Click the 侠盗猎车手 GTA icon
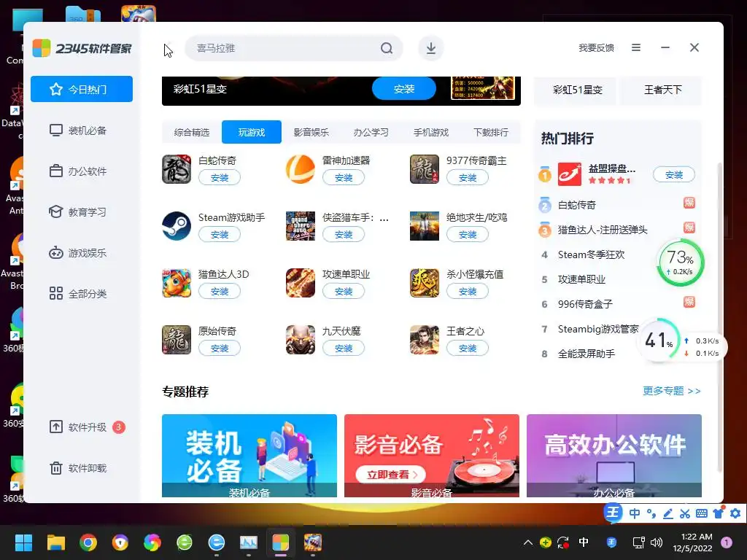747x560 pixels. 300,226
